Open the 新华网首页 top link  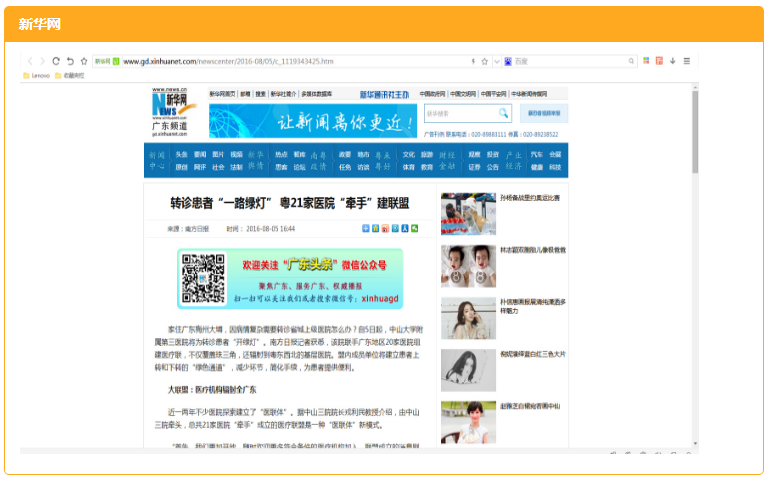222,94
